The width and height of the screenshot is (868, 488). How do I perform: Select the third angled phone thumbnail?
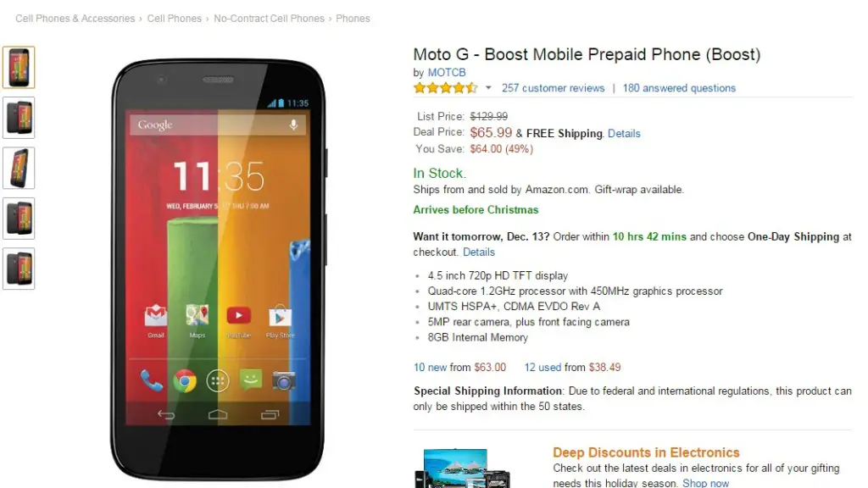click(x=19, y=169)
